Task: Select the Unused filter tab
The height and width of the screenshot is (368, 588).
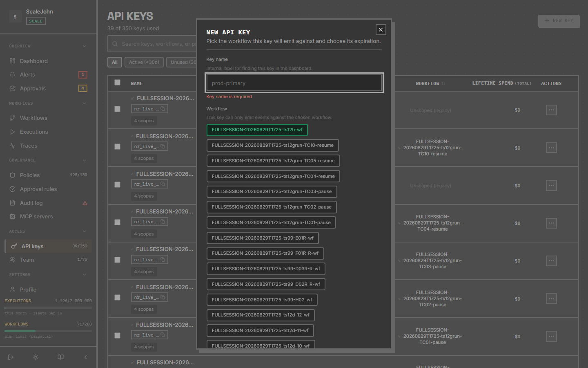Action: pyautogui.click(x=182, y=62)
